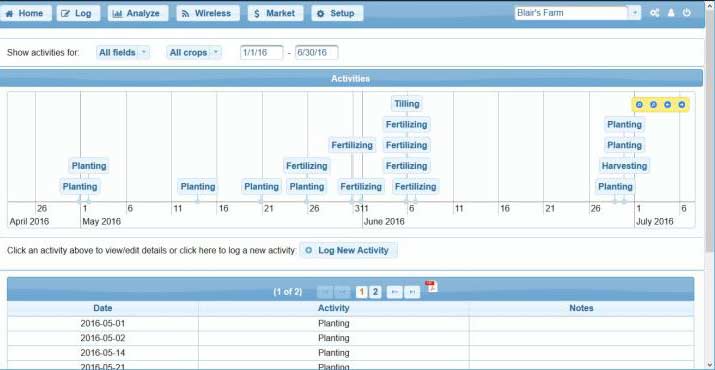Screen dimensions: 715x370
Task: Open the Setup menu
Action: point(337,13)
